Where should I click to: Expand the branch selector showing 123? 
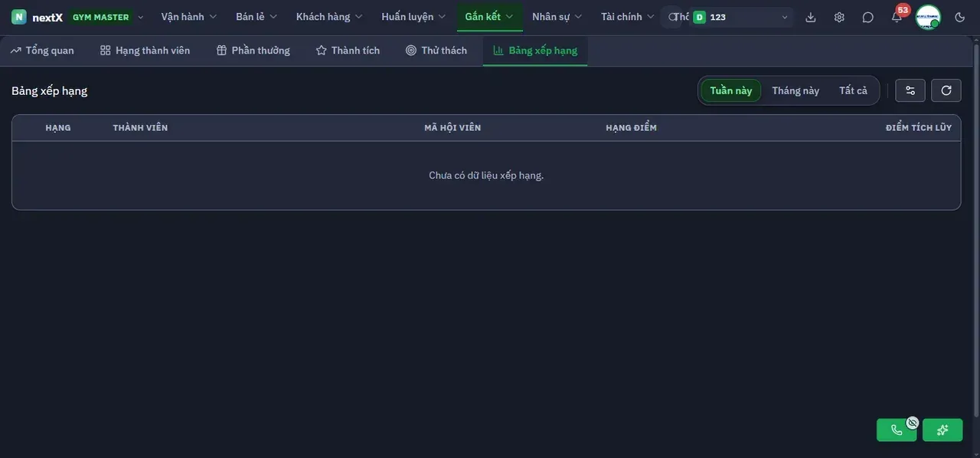pyautogui.click(x=741, y=17)
